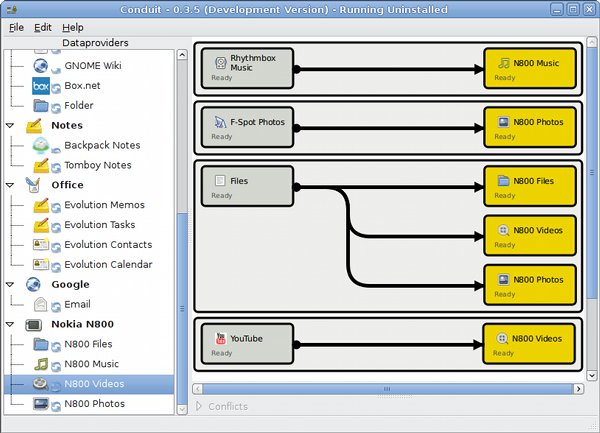The image size is (600, 433).
Task: Click the N800 Music note icon in tree
Action: pyautogui.click(x=41, y=364)
